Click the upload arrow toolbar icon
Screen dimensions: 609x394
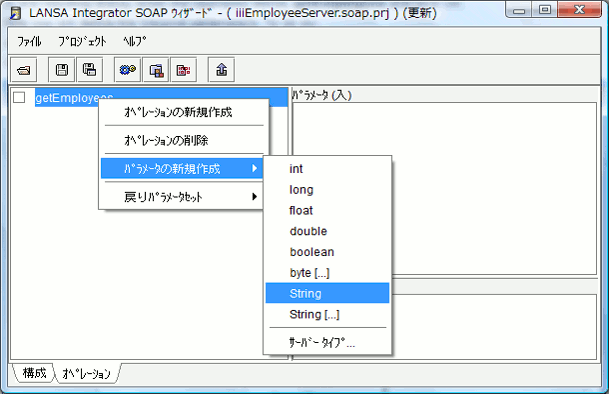(221, 70)
